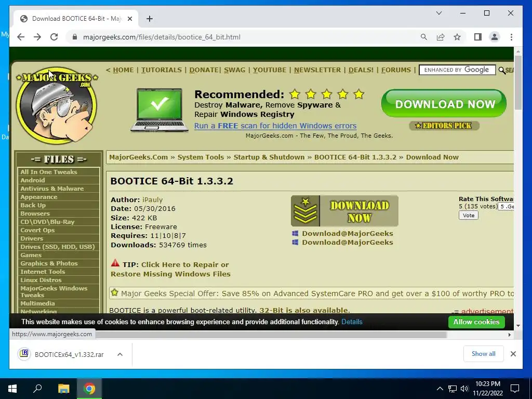
Task: Click the green star special offer icon
Action: tap(115, 292)
